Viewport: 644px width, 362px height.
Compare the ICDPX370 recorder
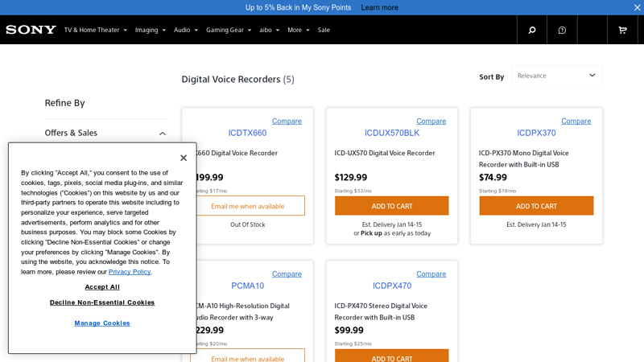pyautogui.click(x=576, y=121)
